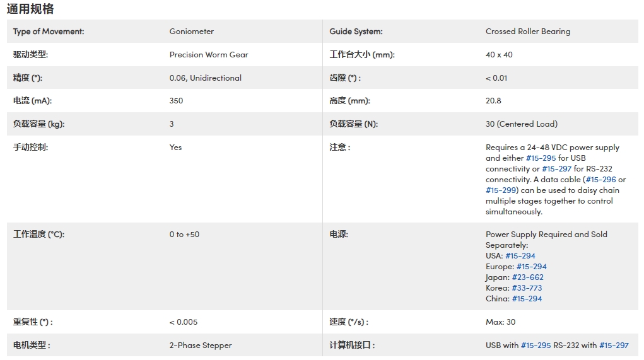Open the #15-295 USB link in the 注意 note
The image size is (644, 360).
click(x=541, y=158)
